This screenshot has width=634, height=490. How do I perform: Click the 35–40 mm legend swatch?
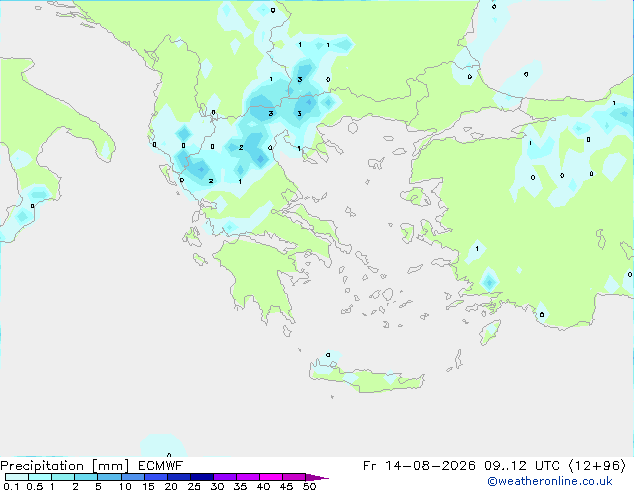click(248, 477)
